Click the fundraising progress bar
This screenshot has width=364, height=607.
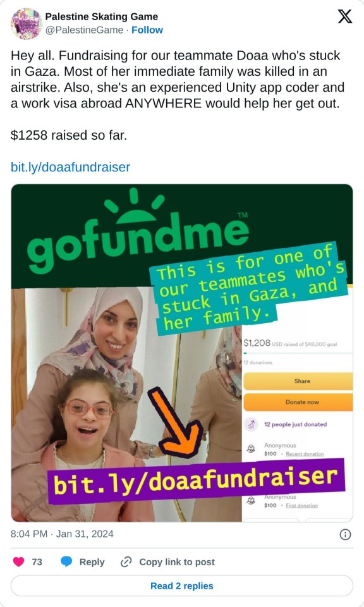[x=298, y=353]
